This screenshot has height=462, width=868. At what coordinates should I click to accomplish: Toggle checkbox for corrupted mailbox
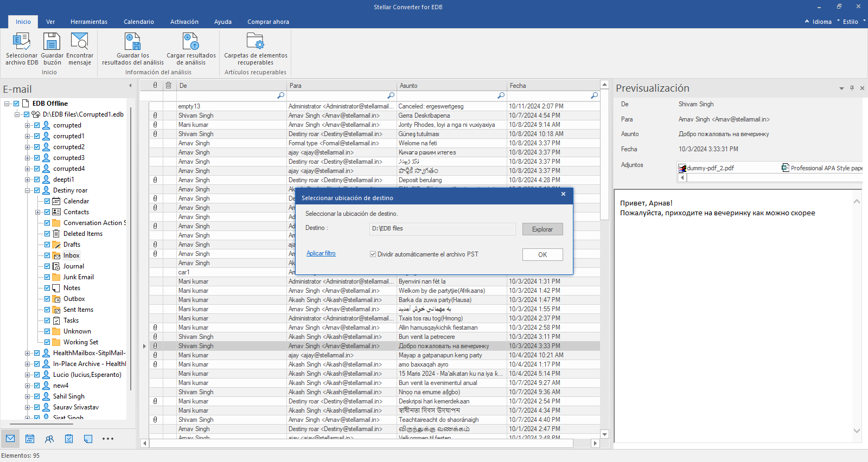37,125
